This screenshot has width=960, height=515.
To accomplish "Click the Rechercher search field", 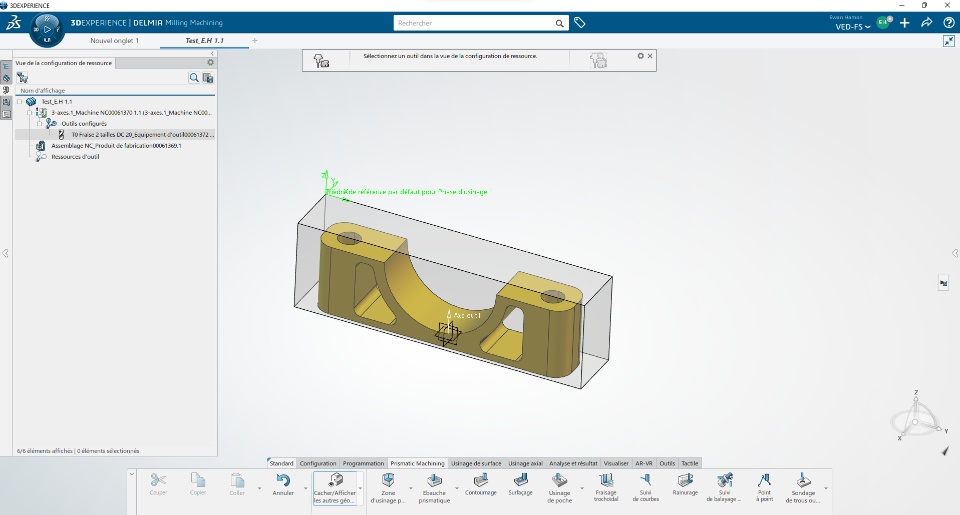I will (473, 23).
